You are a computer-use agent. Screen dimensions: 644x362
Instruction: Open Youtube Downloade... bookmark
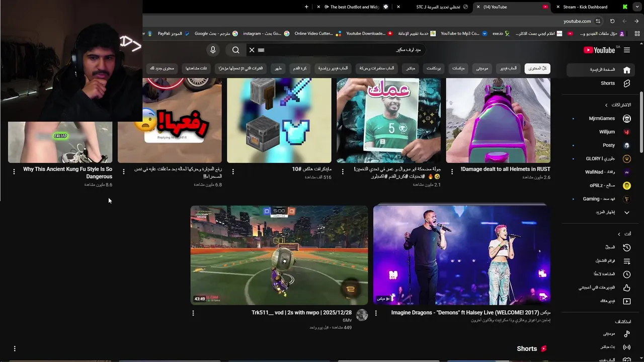[369, 34]
